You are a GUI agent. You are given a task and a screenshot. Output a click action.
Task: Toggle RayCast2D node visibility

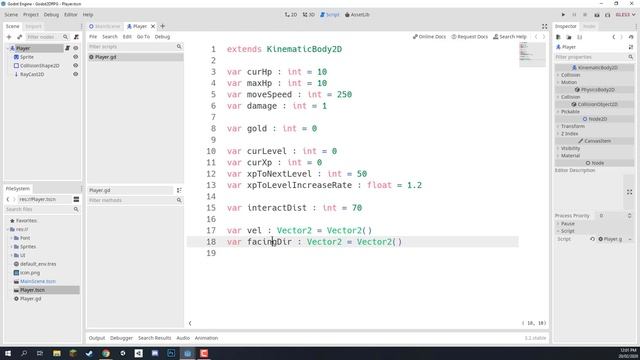(x=76, y=74)
